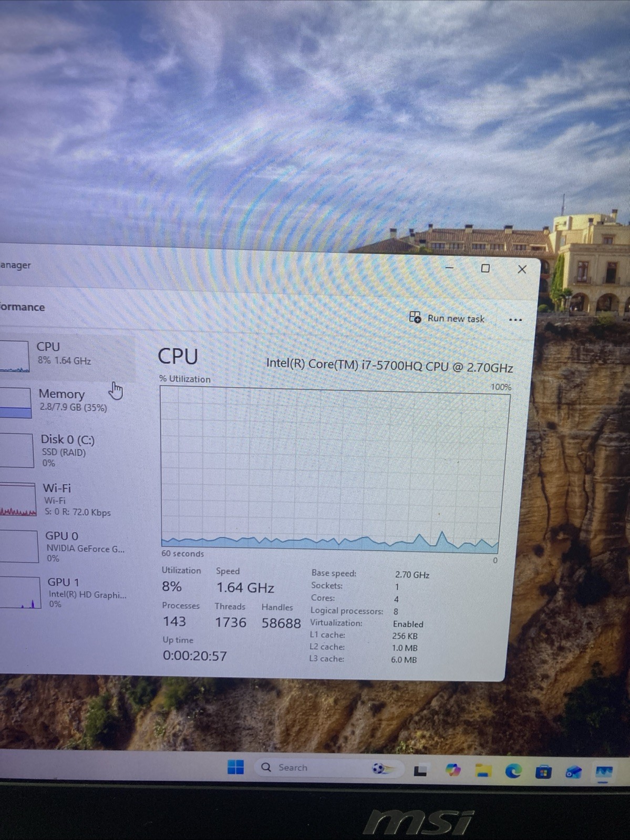Click the 60 seconds graph label
The height and width of the screenshot is (840, 630).
tap(182, 553)
